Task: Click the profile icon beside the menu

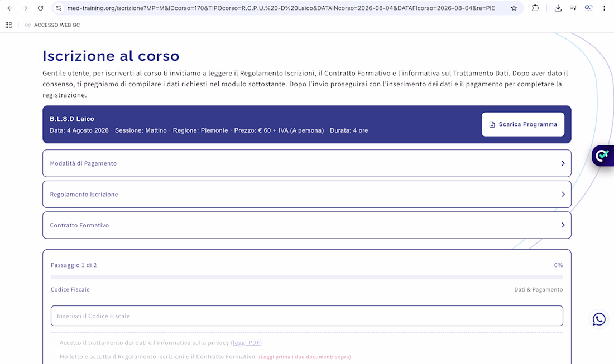Action: click(x=588, y=8)
